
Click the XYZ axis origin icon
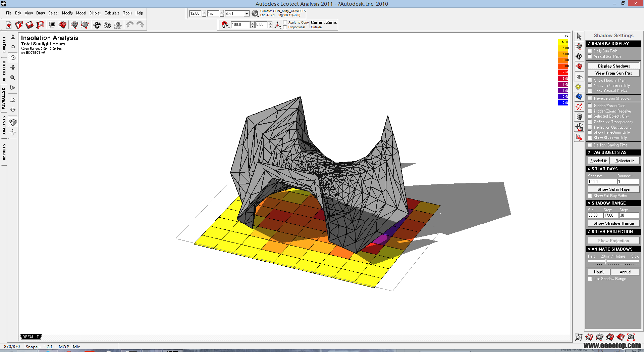278,25
